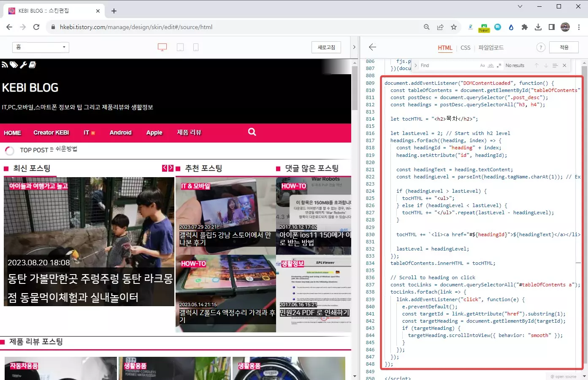588x380 pixels.
Task: Toggle Find in Selection in find widget
Action: (555, 65)
